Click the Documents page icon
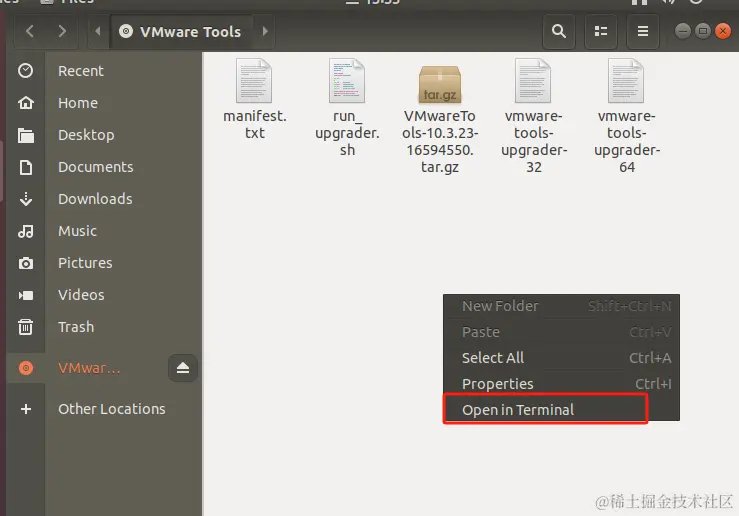Screen dimensions: 739x516 (x=25, y=167)
